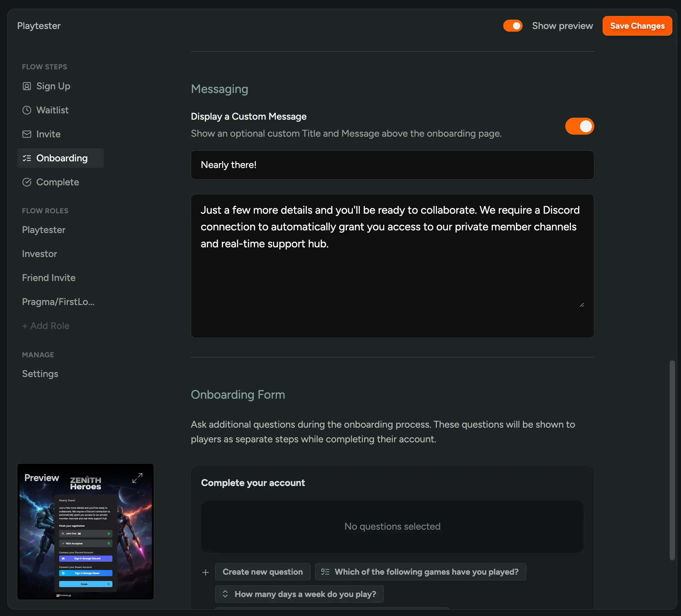Click + Add Role link
The height and width of the screenshot is (616, 681).
46,326
